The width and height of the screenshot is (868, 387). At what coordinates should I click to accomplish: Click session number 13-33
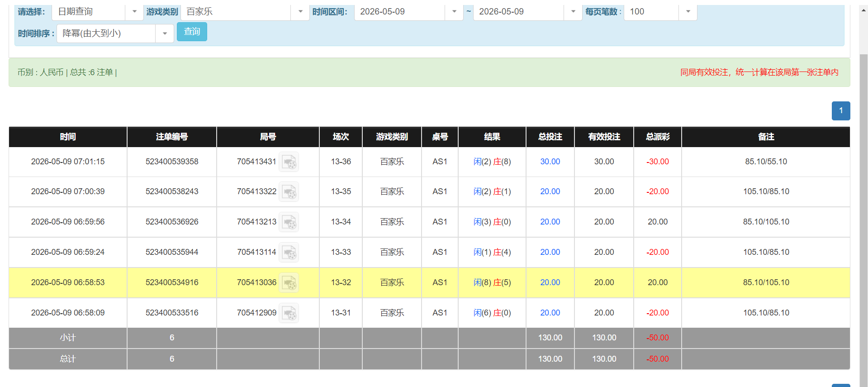341,252
